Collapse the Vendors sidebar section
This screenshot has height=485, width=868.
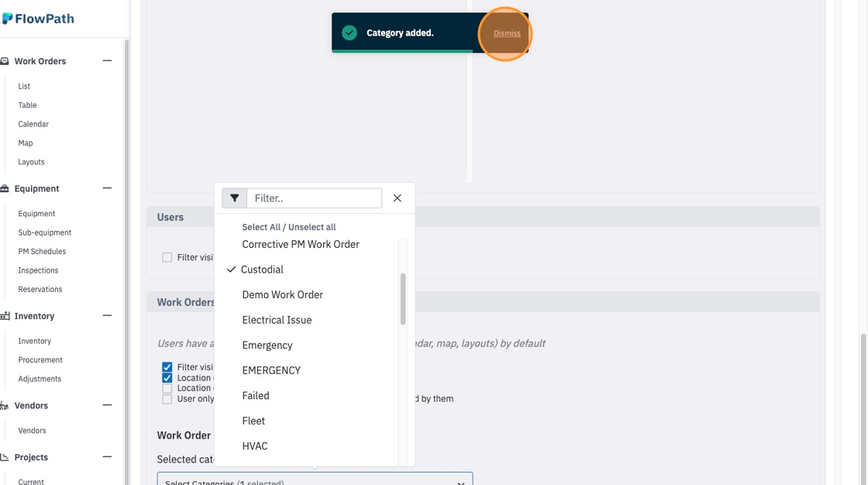tap(108, 405)
